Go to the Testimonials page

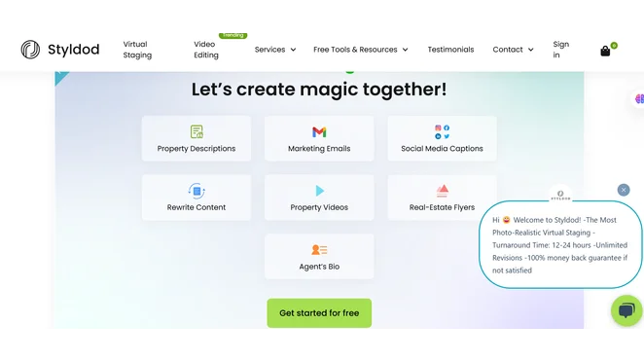point(450,50)
